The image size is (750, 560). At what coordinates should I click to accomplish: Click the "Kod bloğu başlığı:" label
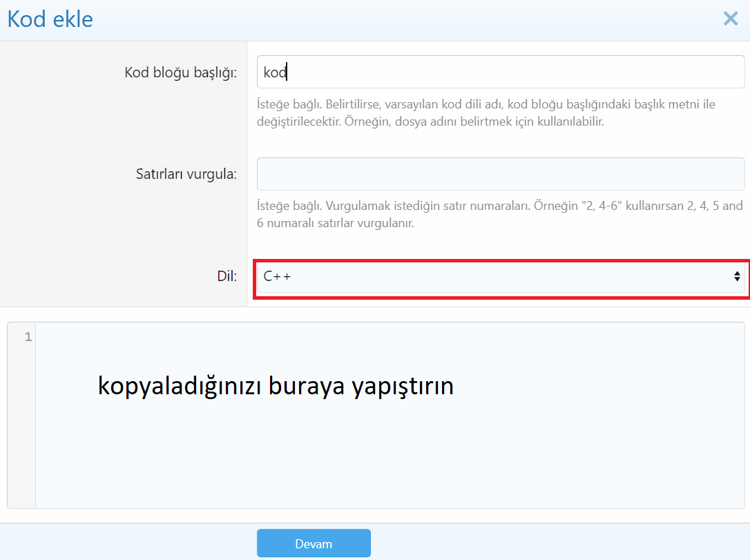(x=180, y=73)
